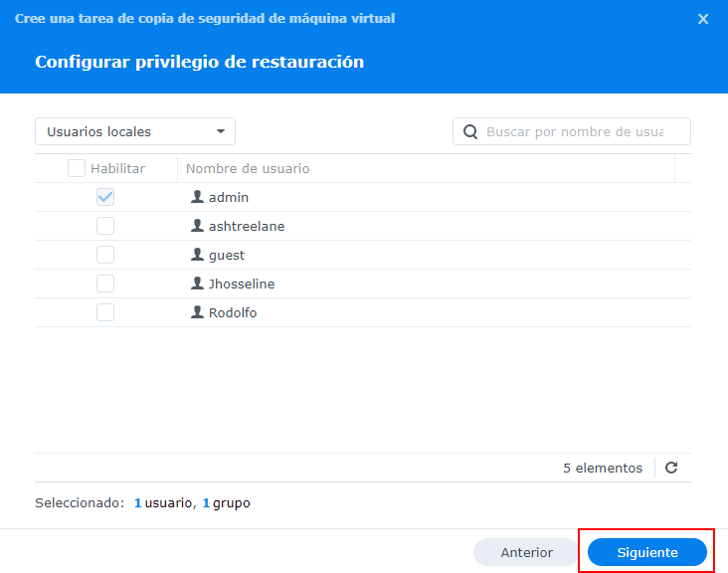Tick the checkbox for Jhosseline
Image resolution: width=728 pixels, height=573 pixels.
[105, 284]
